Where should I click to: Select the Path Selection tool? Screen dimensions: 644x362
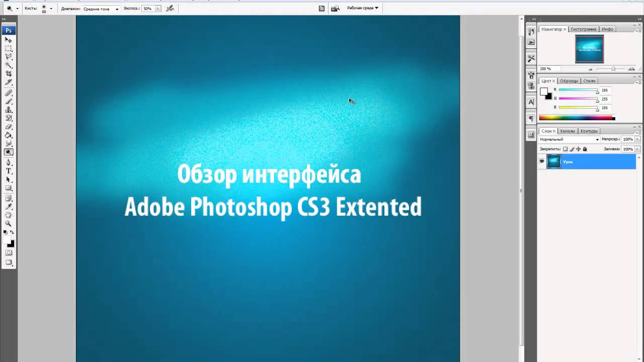[9, 179]
